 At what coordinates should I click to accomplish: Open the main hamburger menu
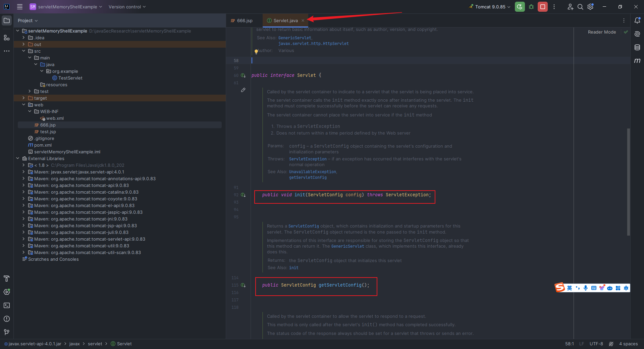coord(20,7)
